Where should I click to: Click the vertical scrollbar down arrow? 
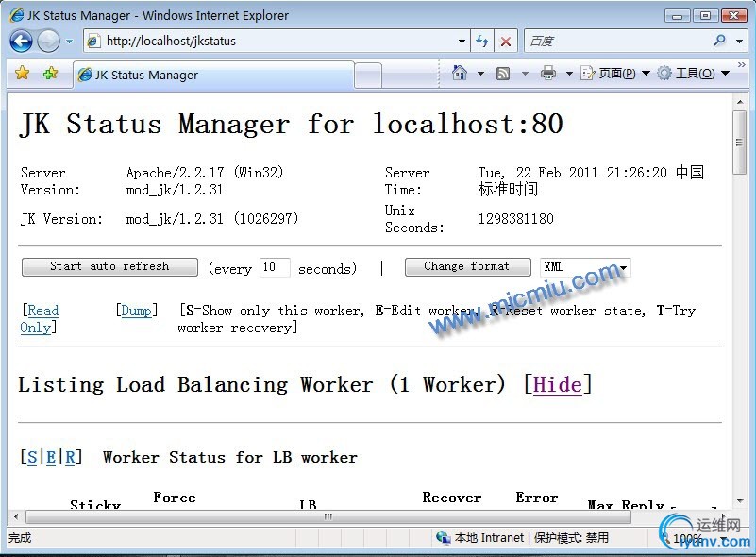740,501
